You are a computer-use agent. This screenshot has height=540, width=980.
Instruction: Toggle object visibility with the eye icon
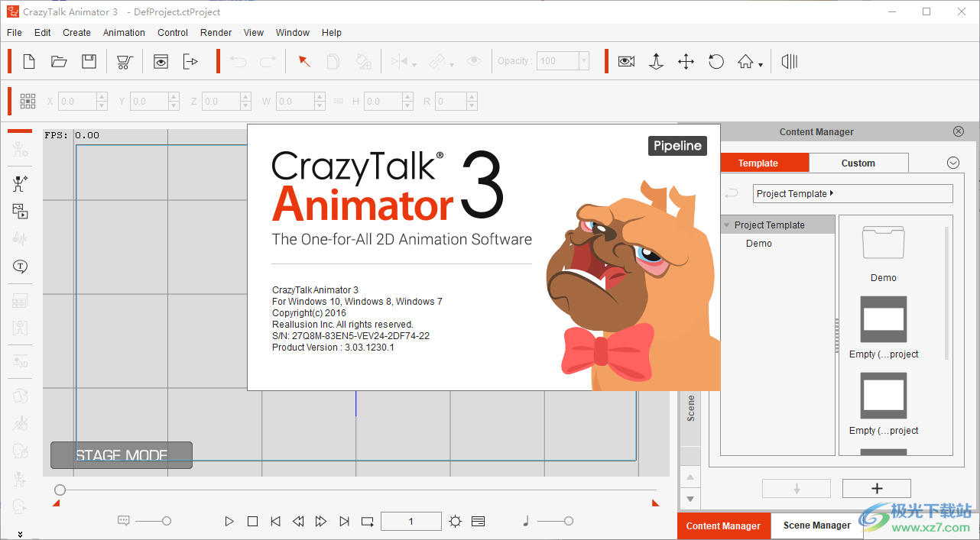pos(474,61)
